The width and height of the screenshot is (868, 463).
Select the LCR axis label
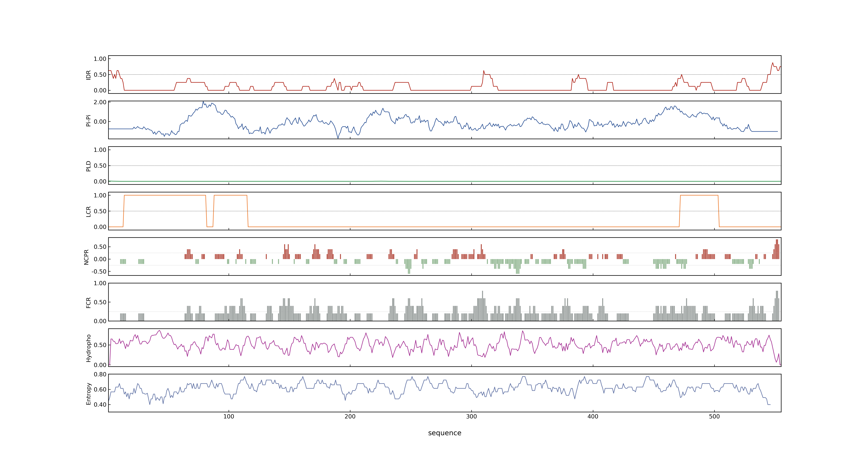click(88, 212)
